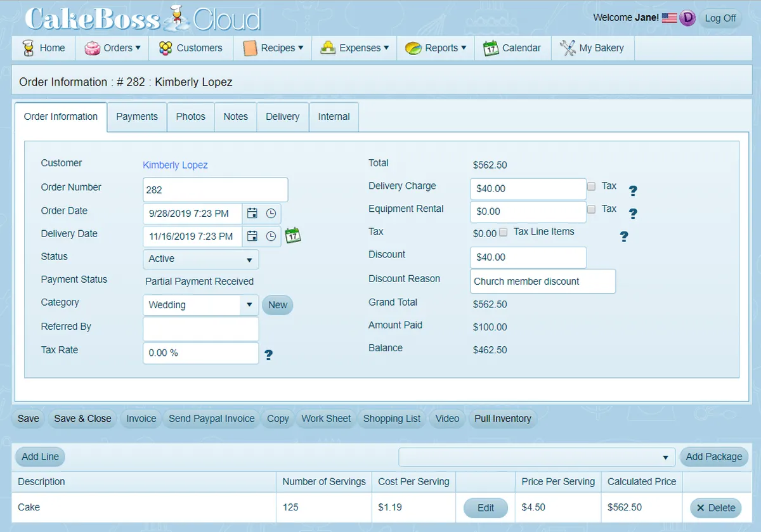The width and height of the screenshot is (761, 532).
Task: Click the Equipment Rental help question mark
Action: (632, 214)
